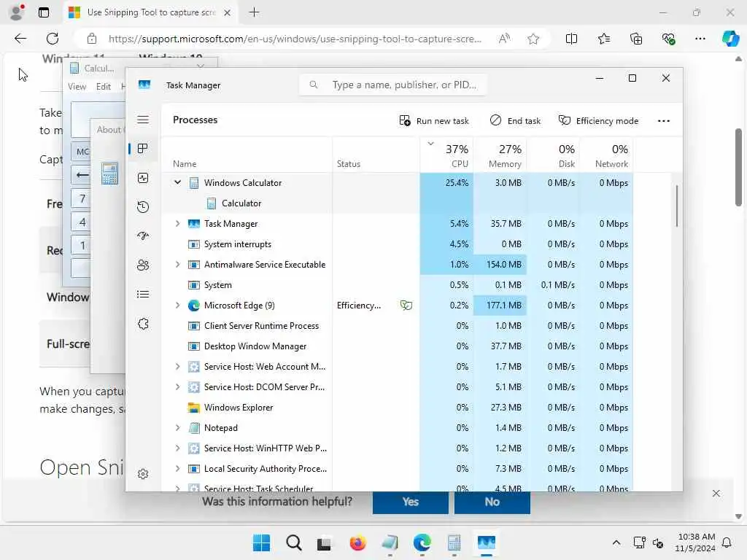Sort processes by Status column header
Screen dimensions: 747x560
coord(376,155)
